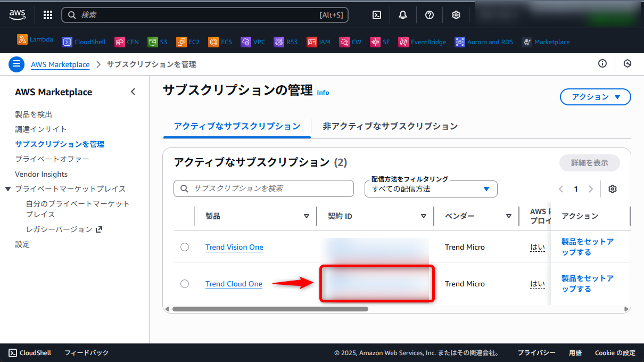This screenshot has height=362, width=644.
Task: Open the top bar settings gear
Action: [x=456, y=15]
